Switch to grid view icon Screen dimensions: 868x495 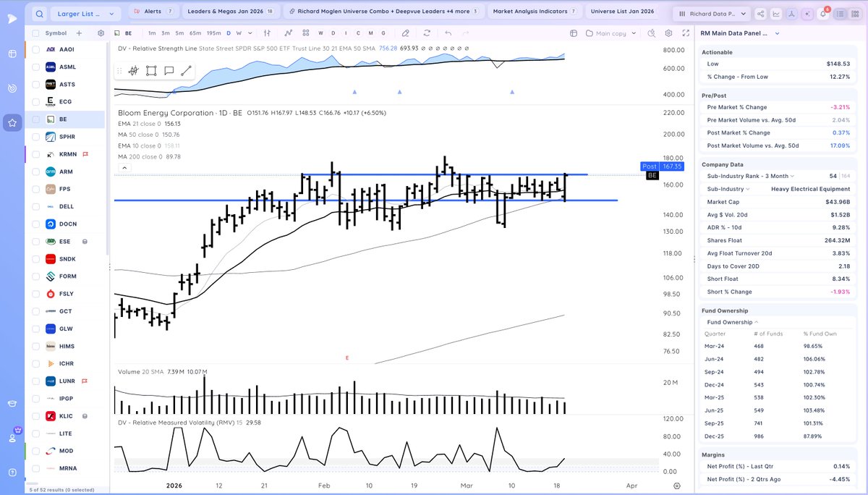(855, 14)
